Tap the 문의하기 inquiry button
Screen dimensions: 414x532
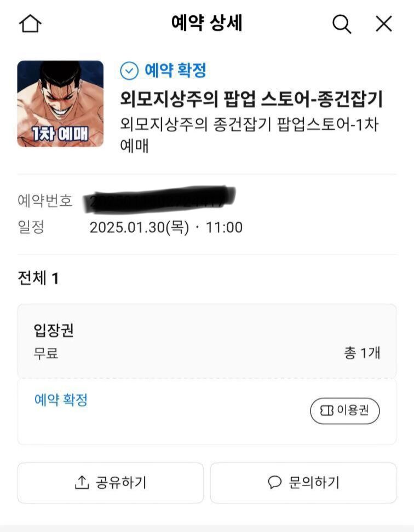303,483
